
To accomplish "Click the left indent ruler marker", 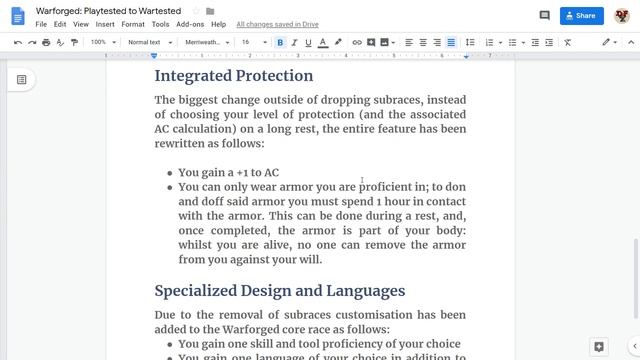I will click(154, 56).
